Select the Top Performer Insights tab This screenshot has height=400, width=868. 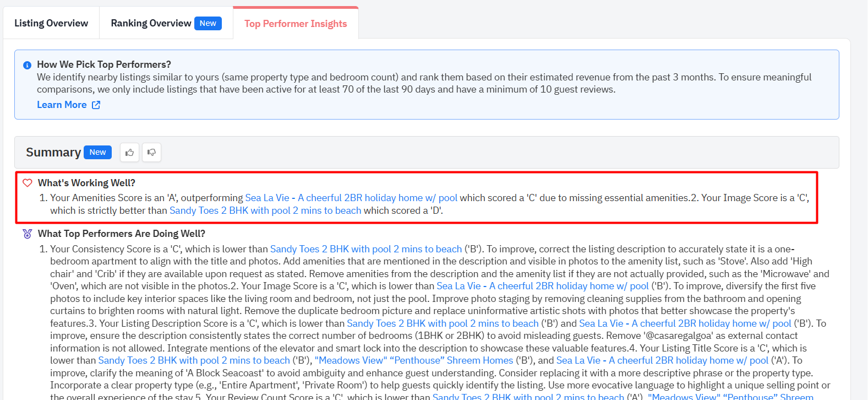[296, 24]
